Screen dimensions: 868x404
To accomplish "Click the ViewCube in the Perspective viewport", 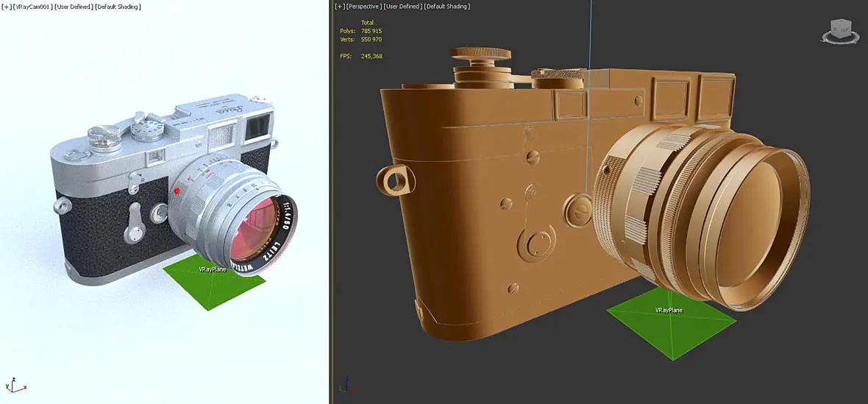I will tap(840, 28).
